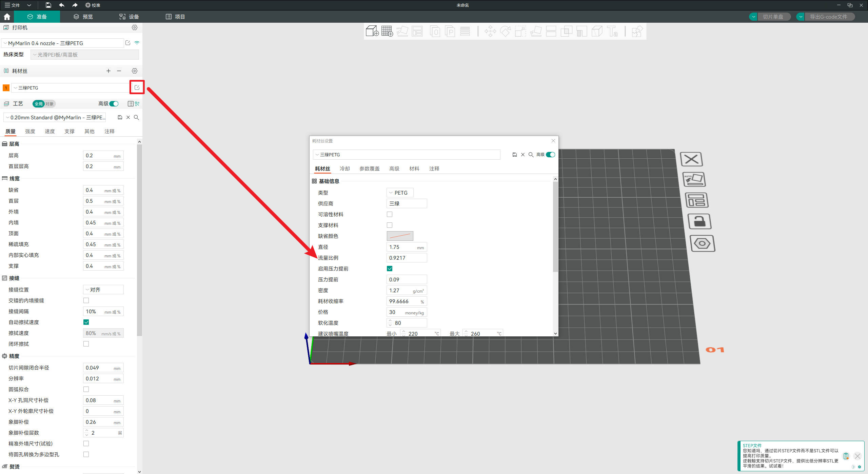Check the 可溶性材料 checkbox
868x474 pixels.
point(390,214)
